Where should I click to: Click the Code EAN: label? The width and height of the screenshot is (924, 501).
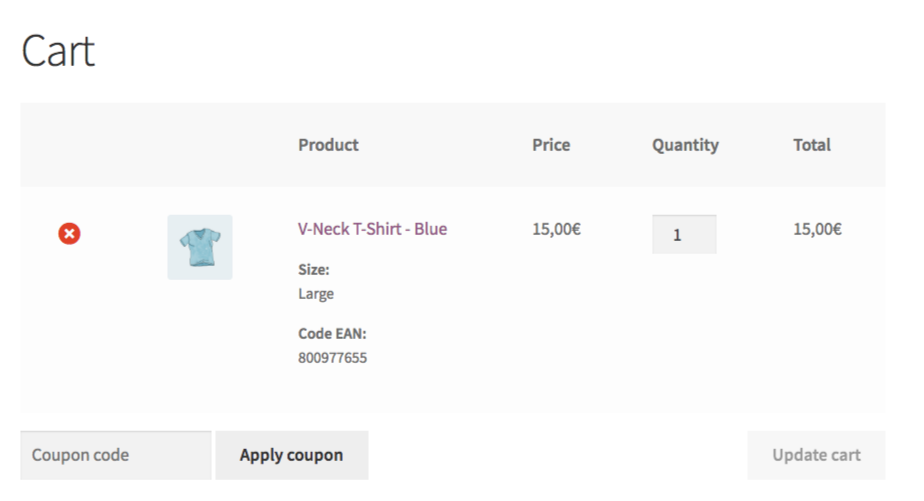tap(332, 333)
